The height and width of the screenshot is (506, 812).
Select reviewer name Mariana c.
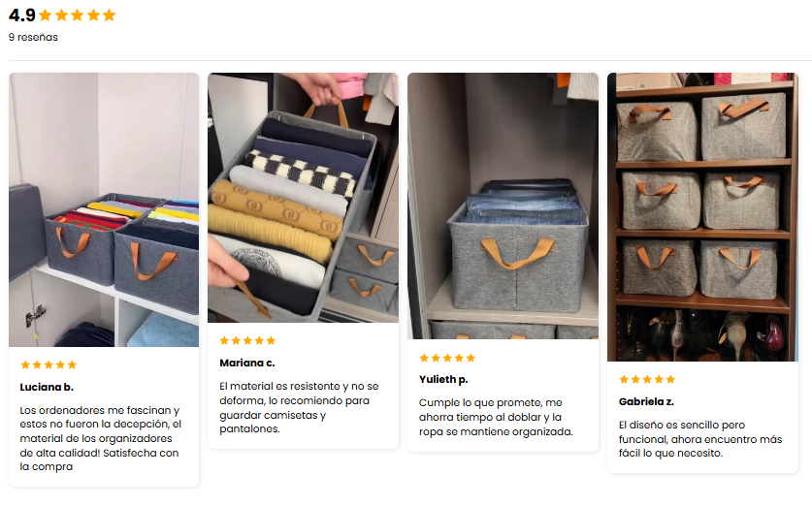click(247, 364)
